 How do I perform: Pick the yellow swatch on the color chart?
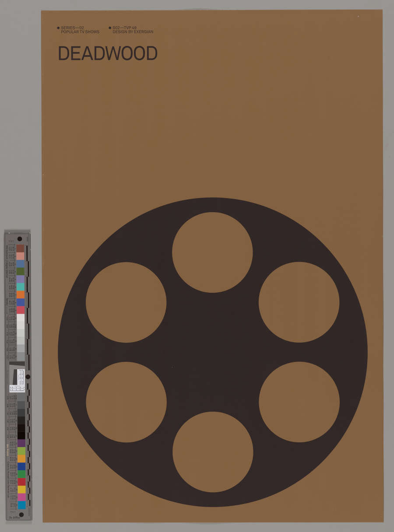pos(21,490)
